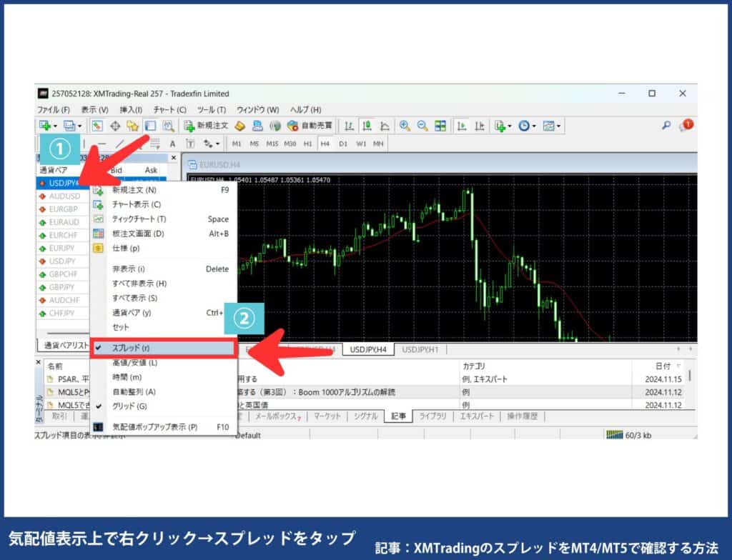732x560 pixels.
Task: Toggle スプレッド display in the context menu
Action: click(x=132, y=347)
